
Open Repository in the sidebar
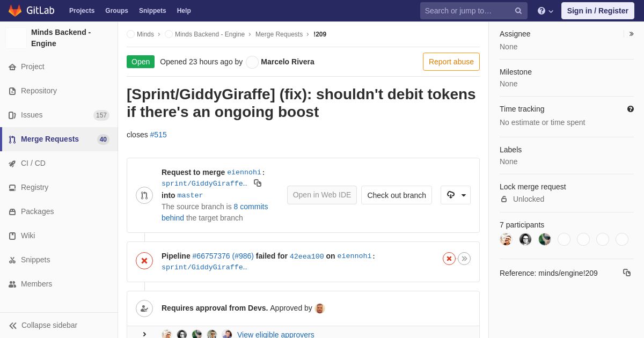[59, 91]
